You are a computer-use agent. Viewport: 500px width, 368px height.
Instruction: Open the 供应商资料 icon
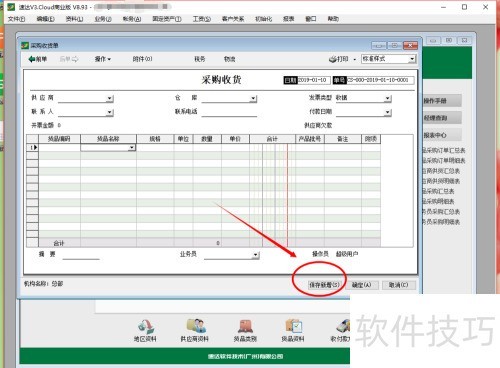(x=195, y=326)
